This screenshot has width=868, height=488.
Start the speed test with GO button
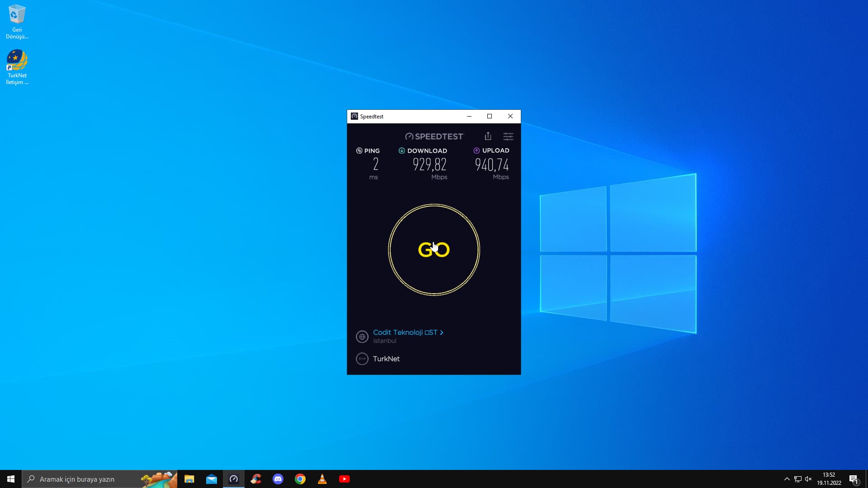(x=434, y=250)
